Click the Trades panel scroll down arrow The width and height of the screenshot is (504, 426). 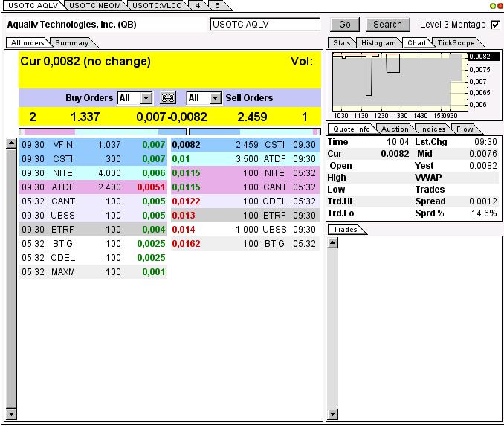tap(333, 414)
